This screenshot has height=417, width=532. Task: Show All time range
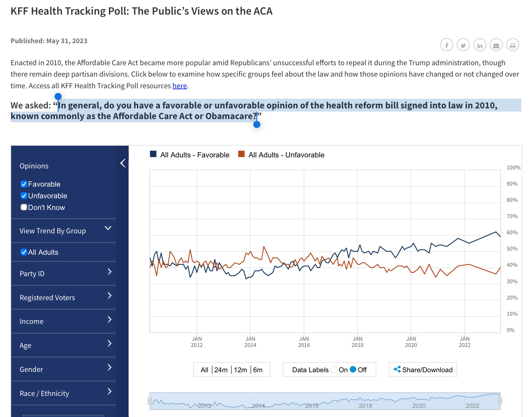(204, 370)
